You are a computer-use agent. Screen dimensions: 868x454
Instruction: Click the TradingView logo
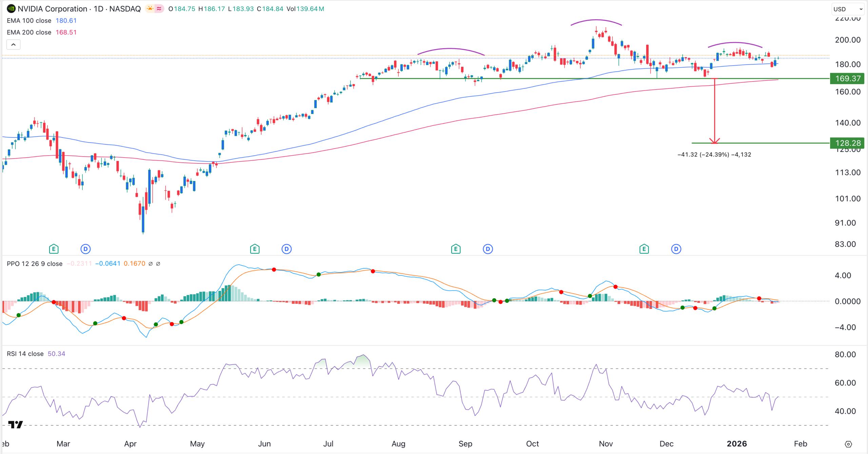coord(15,425)
